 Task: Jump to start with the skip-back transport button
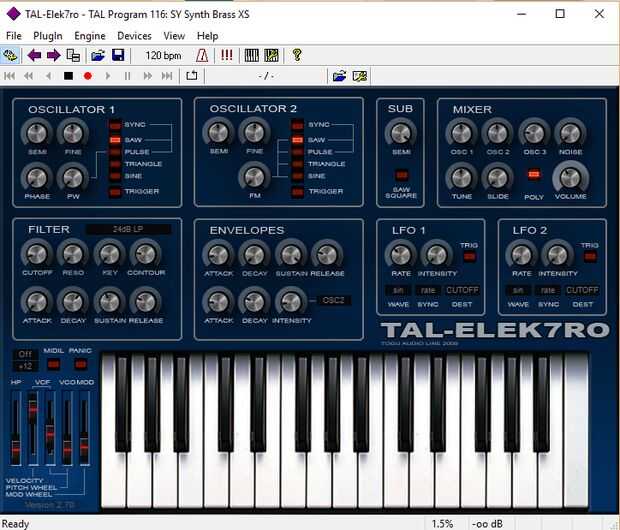(10, 76)
